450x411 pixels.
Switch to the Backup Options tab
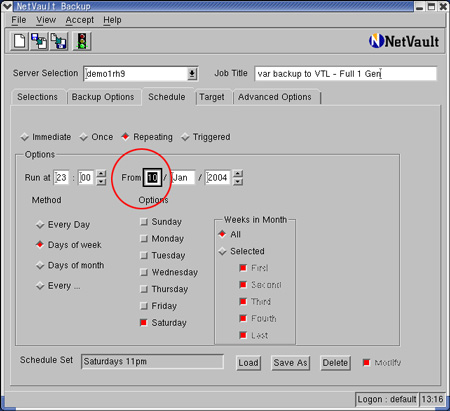(x=103, y=97)
